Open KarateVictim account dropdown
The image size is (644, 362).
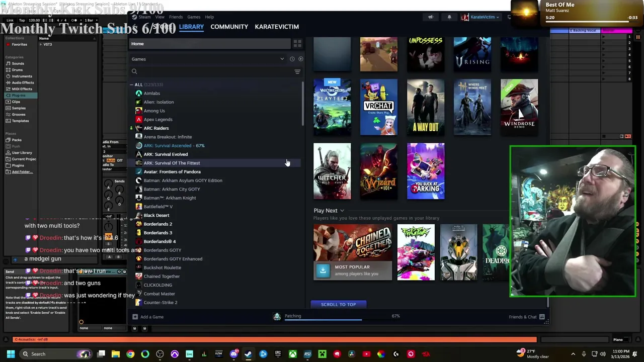(481, 17)
